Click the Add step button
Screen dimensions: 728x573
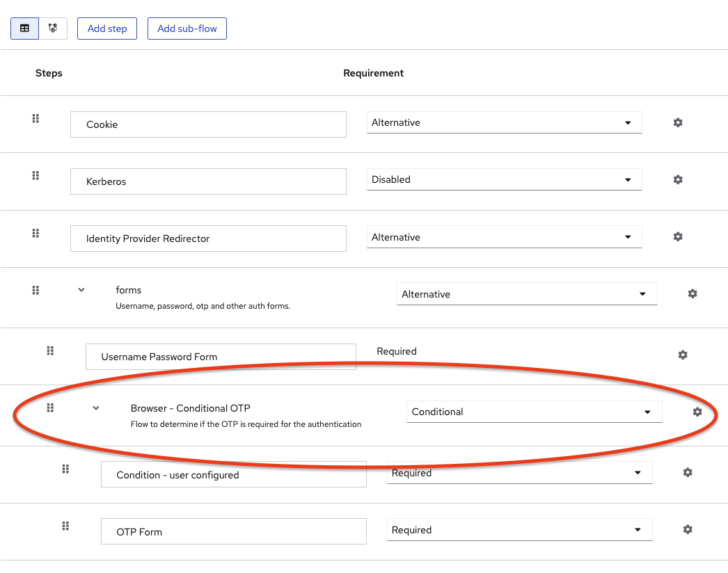[x=107, y=29]
